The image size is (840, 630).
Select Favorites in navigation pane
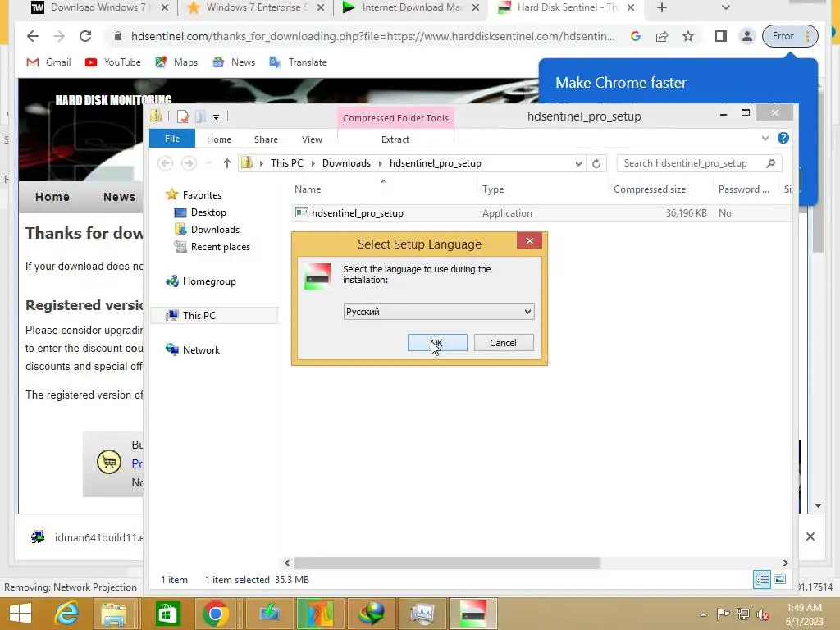click(x=202, y=195)
